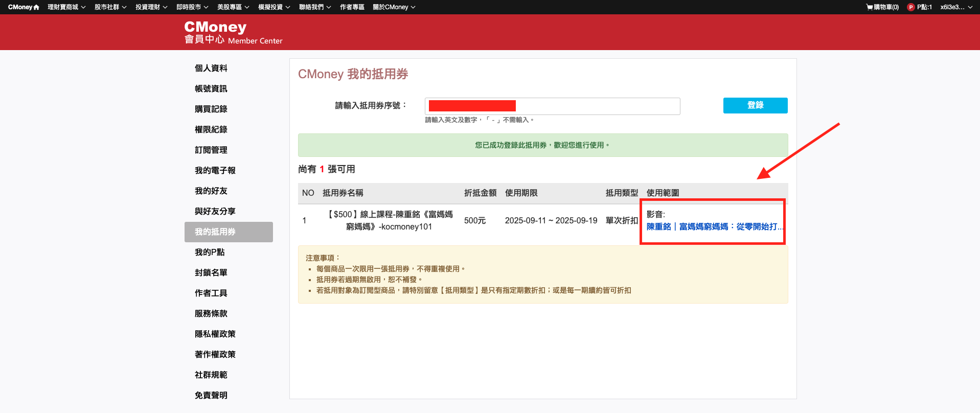
Task: Open the user account dropdown x6l3e3…
Action: 956,7
